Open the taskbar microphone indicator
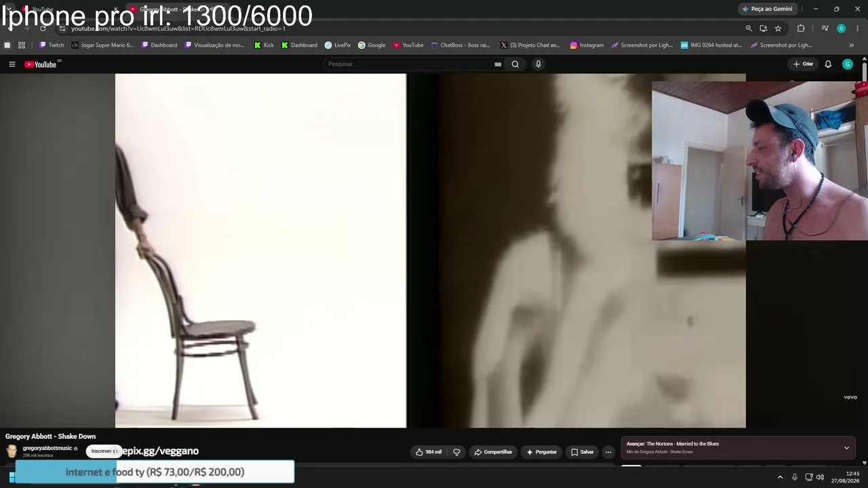The width and height of the screenshot is (868, 488). (x=795, y=477)
